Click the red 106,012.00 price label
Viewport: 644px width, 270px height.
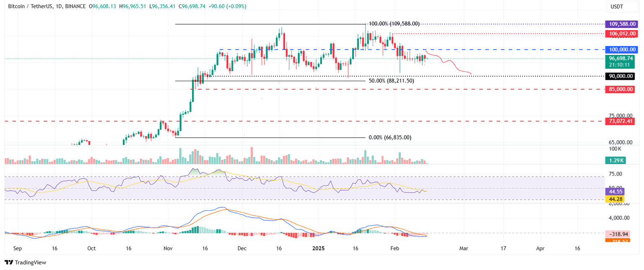pyautogui.click(x=622, y=34)
